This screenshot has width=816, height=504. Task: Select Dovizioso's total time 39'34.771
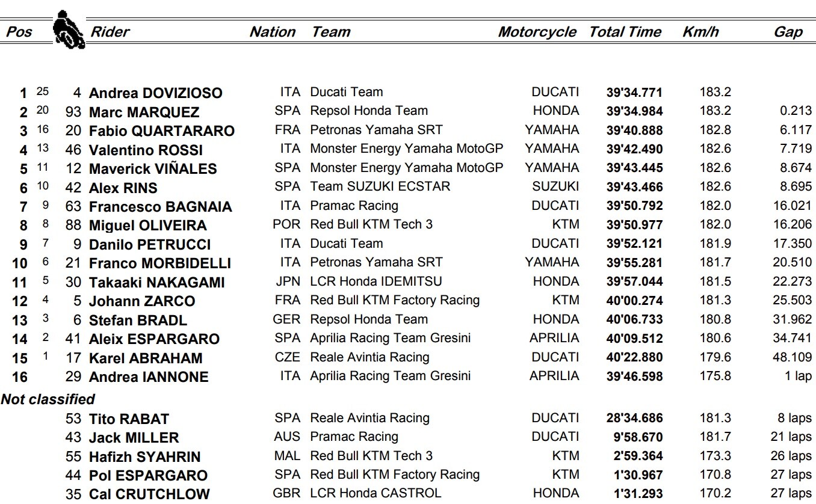(634, 93)
